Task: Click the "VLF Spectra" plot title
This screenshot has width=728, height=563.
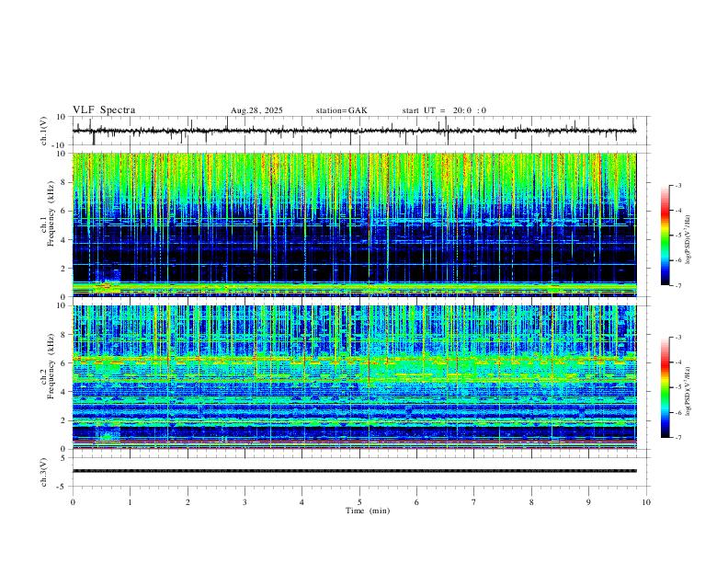Action: pos(104,110)
